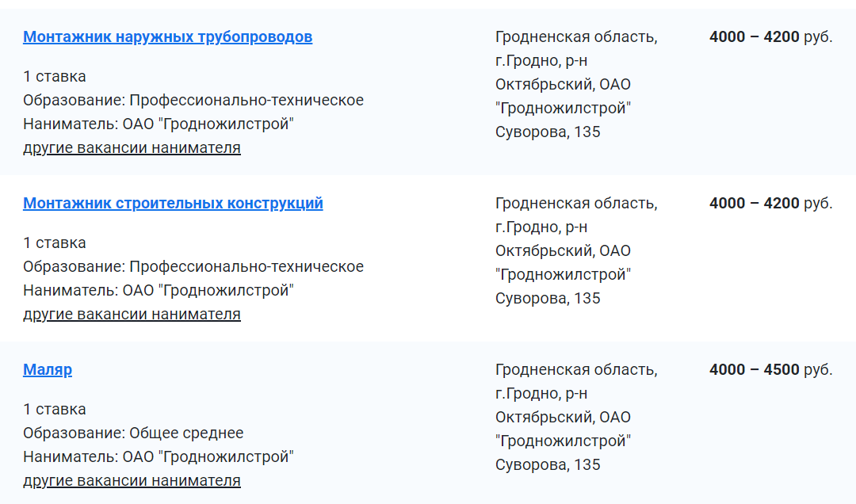Click education line in трубопроводов vacancy
This screenshot has width=856, height=504.
(193, 101)
